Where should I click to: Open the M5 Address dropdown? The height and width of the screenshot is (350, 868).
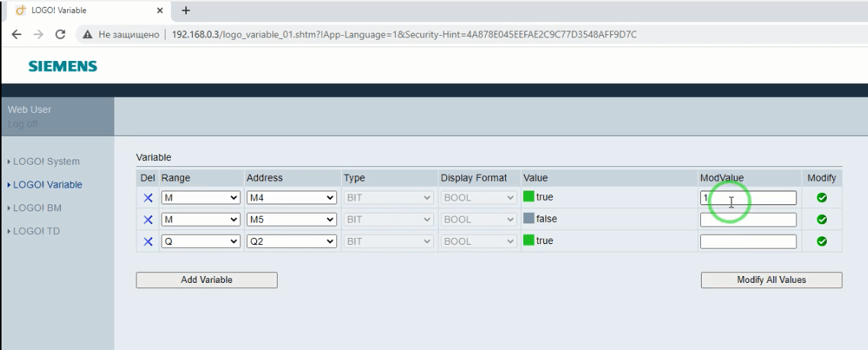point(291,220)
